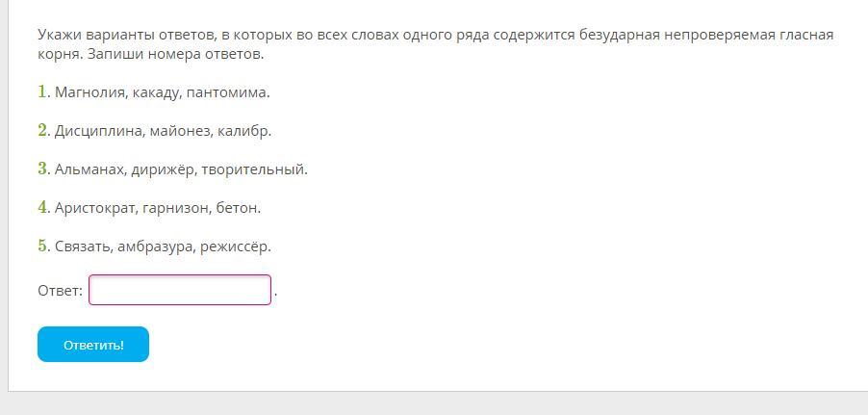Click the word режиссёр
This screenshot has width=868, height=415.
tap(234, 247)
